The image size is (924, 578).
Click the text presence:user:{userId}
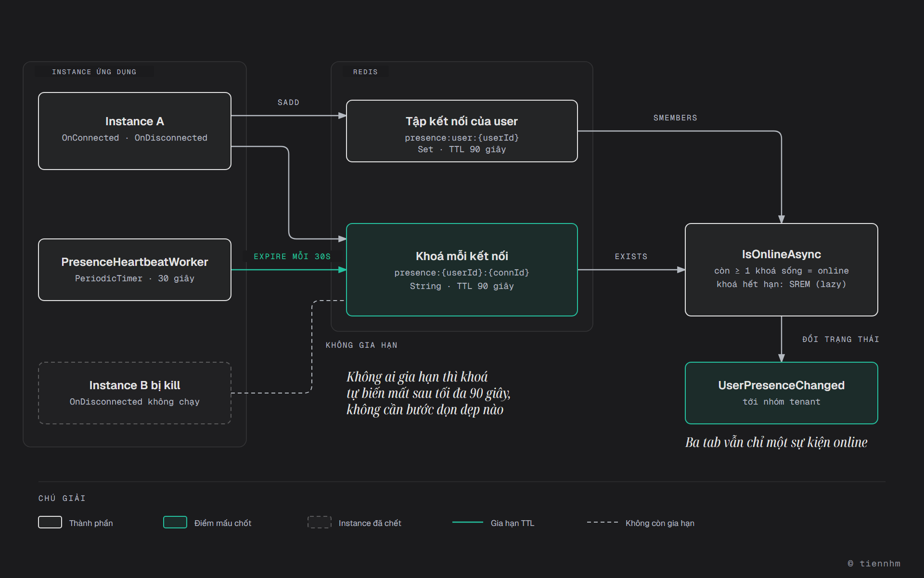pos(462,138)
